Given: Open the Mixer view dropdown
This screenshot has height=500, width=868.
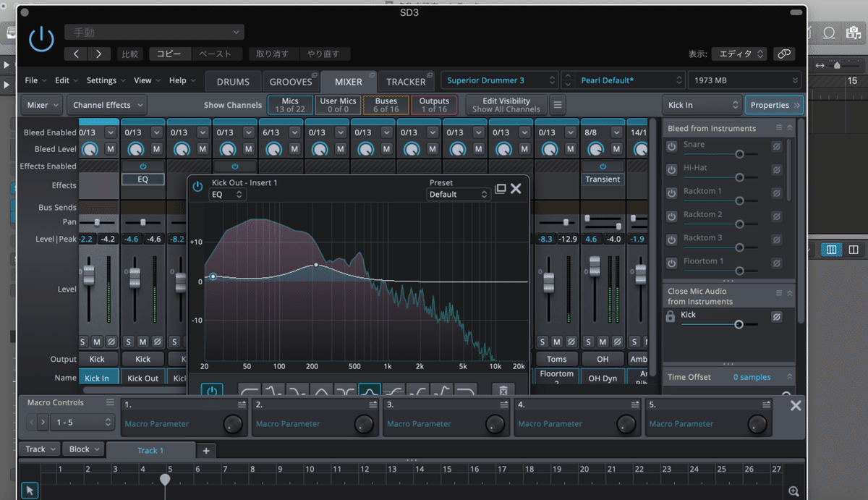Looking at the screenshot, I should tap(41, 105).
